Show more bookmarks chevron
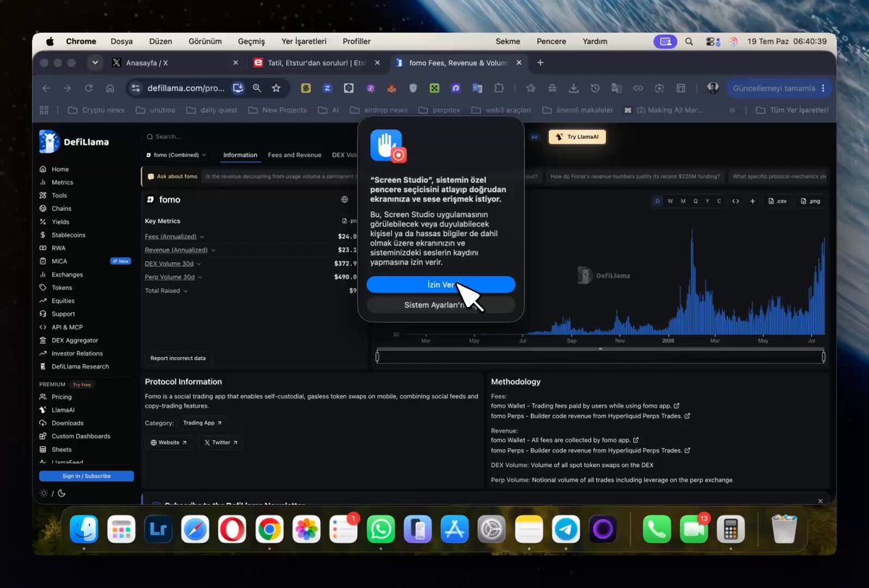Screen dimensions: 869x588 [732, 110]
